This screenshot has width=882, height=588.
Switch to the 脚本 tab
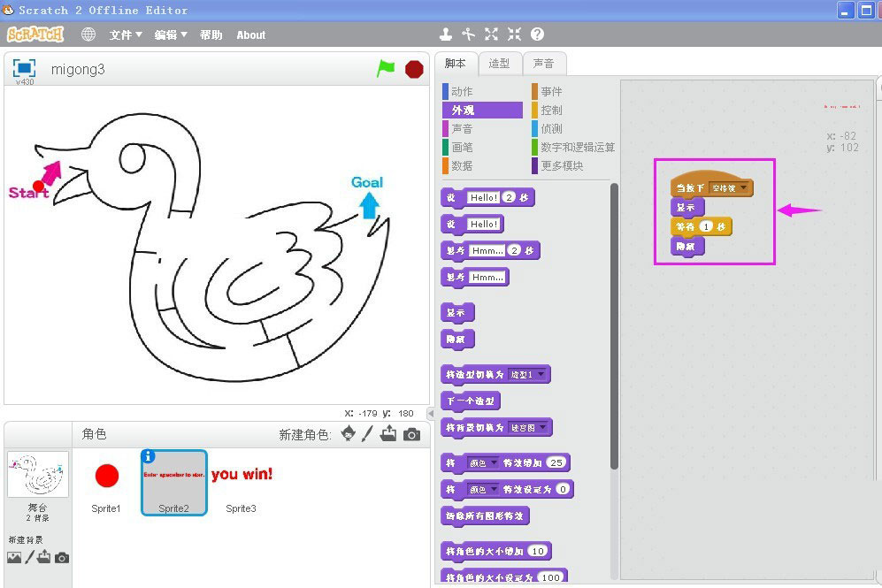455,64
